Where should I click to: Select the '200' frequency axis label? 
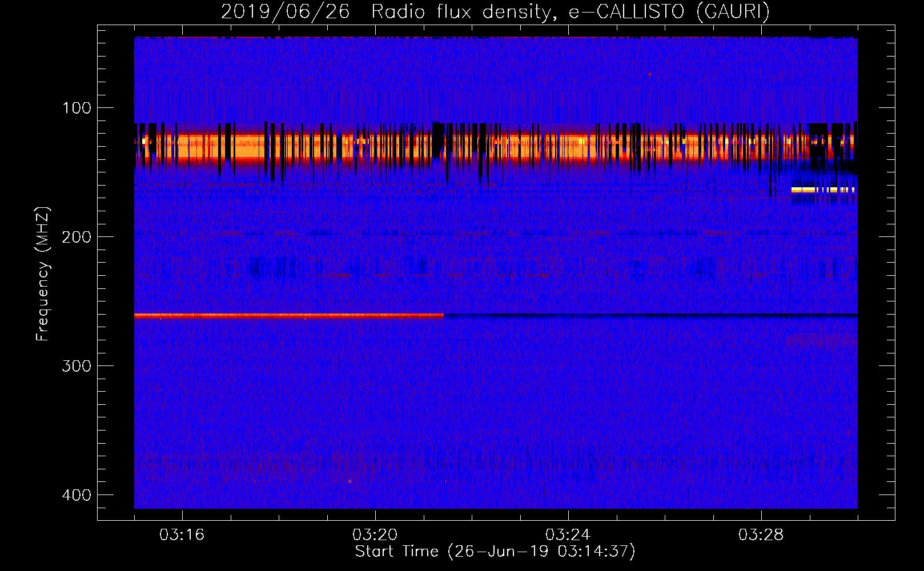pos(77,237)
